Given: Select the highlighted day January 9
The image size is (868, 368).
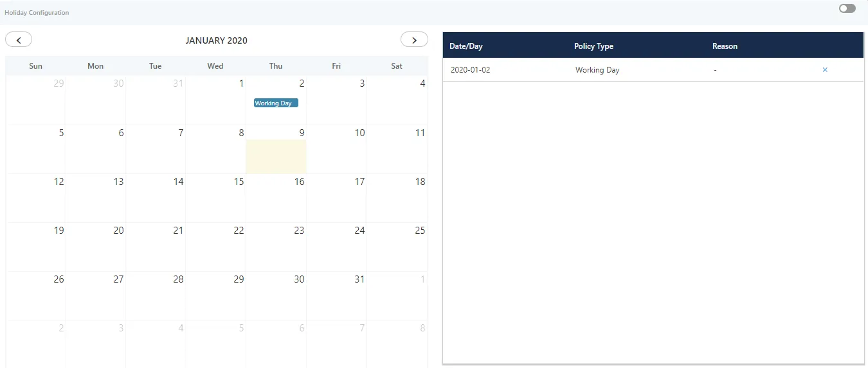Looking at the screenshot, I should coord(276,150).
